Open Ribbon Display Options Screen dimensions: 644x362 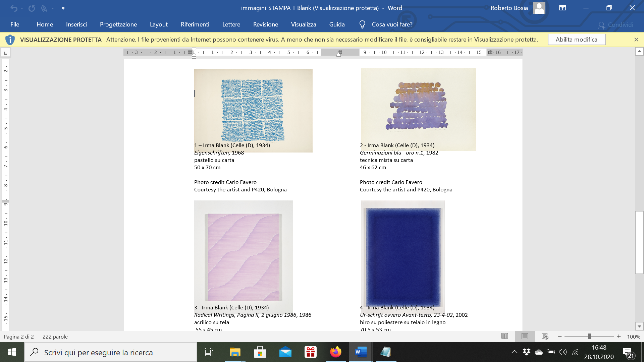pos(562,8)
